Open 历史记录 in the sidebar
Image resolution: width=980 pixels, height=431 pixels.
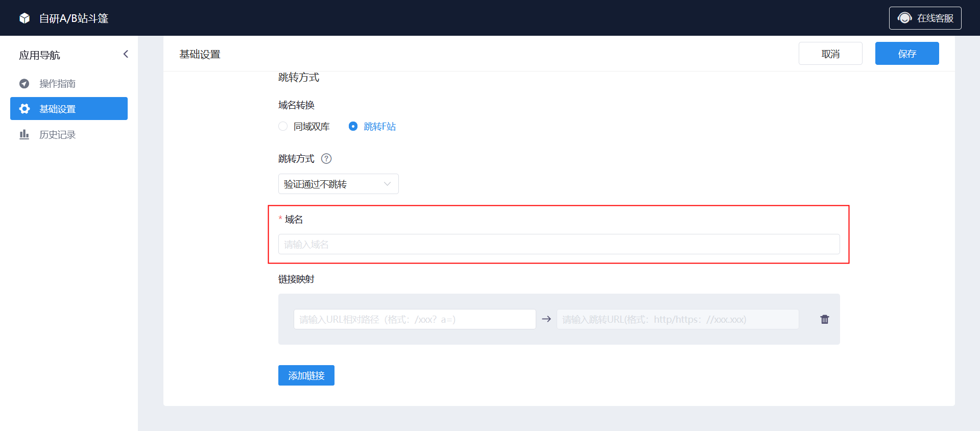coord(69,134)
